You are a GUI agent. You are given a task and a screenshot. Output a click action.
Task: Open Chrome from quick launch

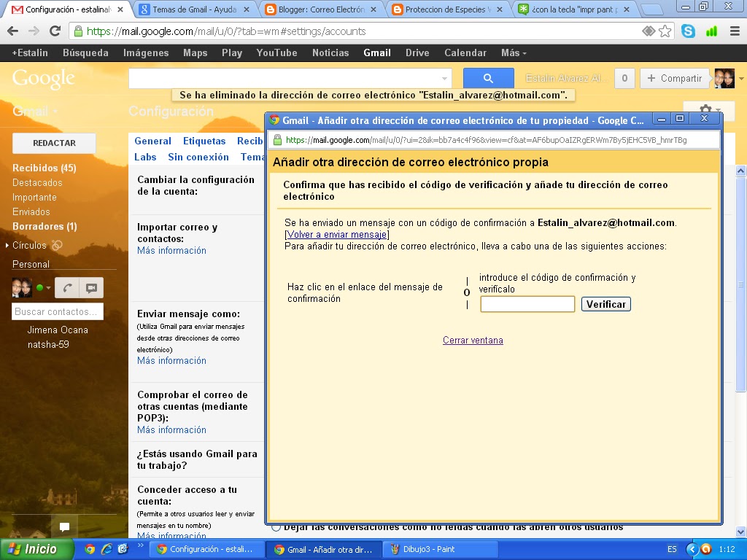(90, 549)
